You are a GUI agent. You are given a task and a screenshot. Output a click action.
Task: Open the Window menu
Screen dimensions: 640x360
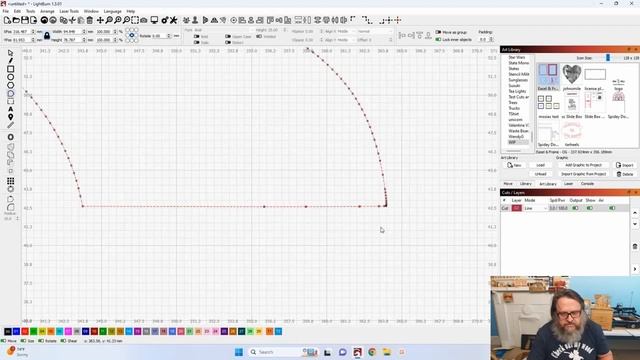tap(91, 11)
